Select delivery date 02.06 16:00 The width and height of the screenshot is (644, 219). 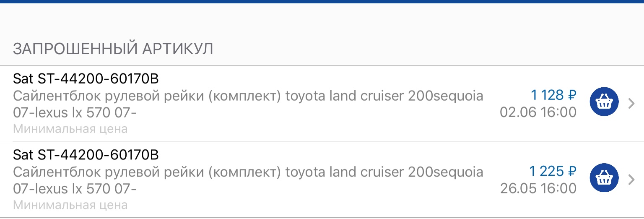pos(538,112)
